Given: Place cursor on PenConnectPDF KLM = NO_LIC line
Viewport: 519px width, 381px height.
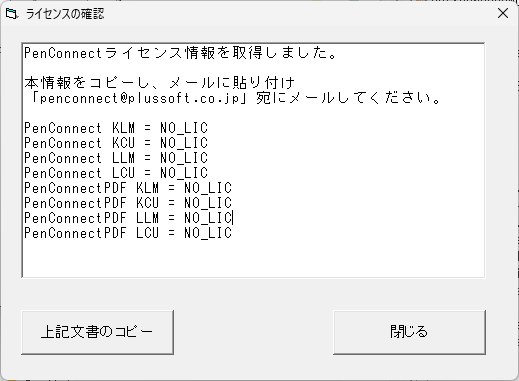Looking at the screenshot, I should tap(128, 188).
